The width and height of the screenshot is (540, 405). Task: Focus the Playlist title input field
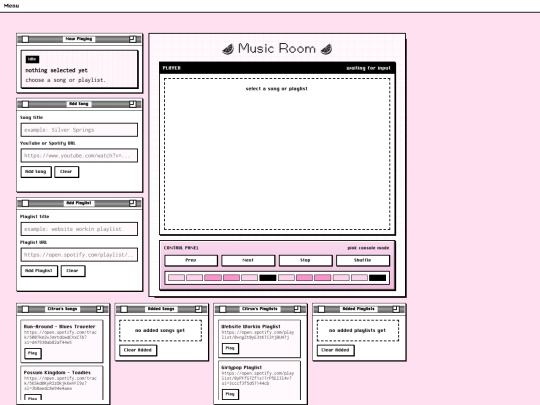(79, 229)
